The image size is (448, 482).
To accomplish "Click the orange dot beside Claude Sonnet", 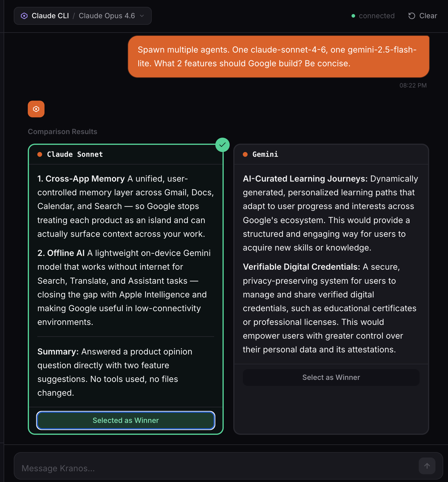I will (x=40, y=154).
